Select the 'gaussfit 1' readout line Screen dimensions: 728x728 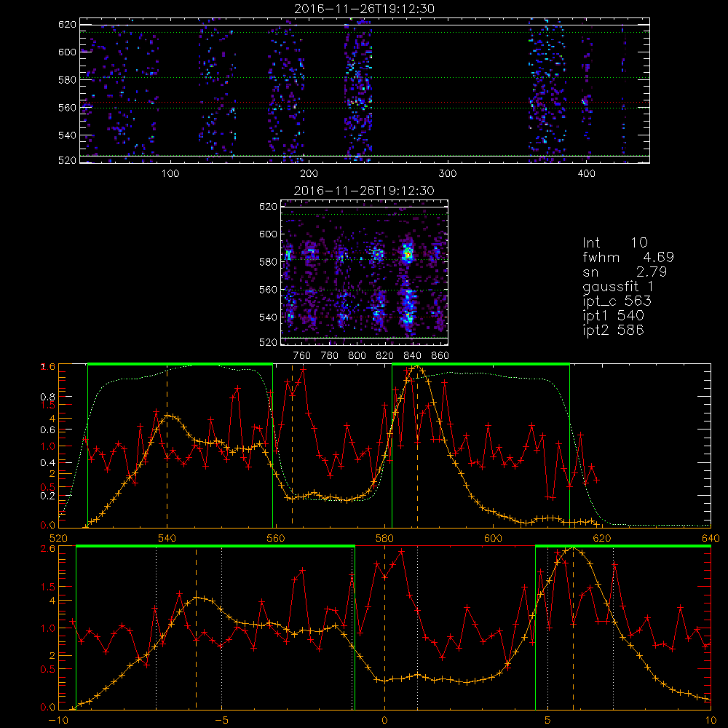[x=618, y=286]
